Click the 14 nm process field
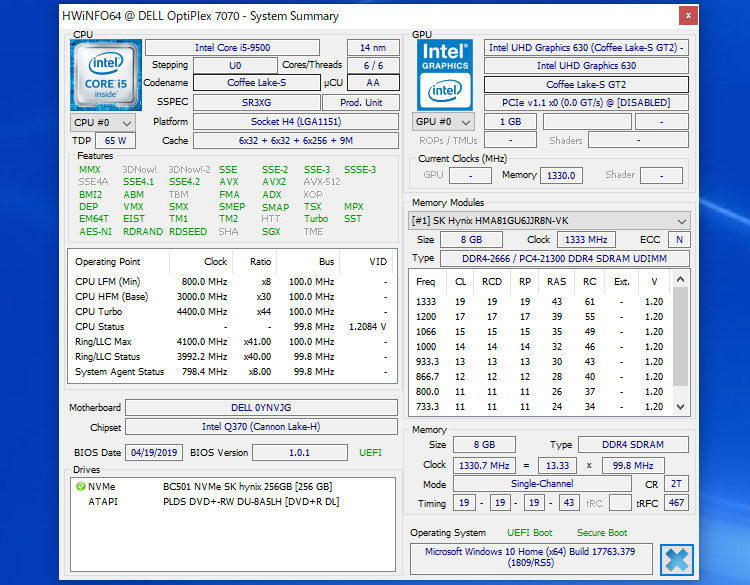This screenshot has height=585, width=750. coord(373,48)
